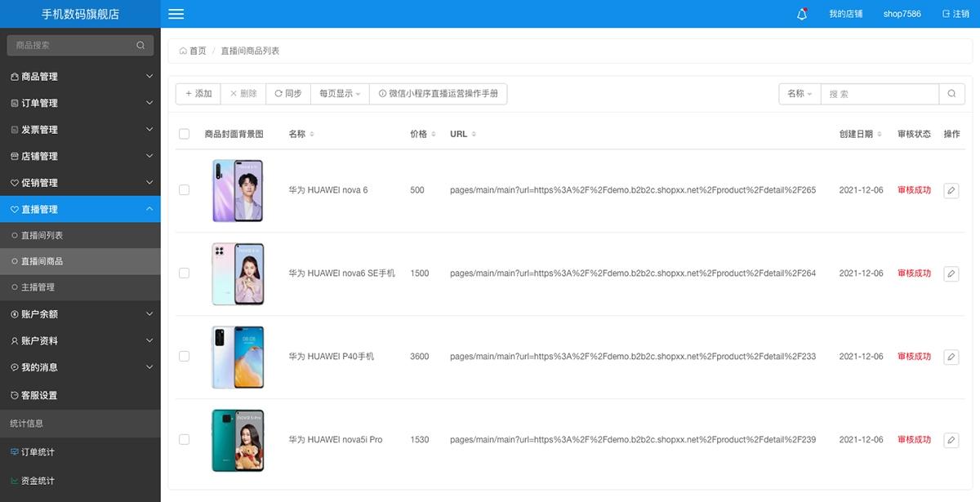
Task: Open the 每页显示 dropdown
Action: click(338, 93)
